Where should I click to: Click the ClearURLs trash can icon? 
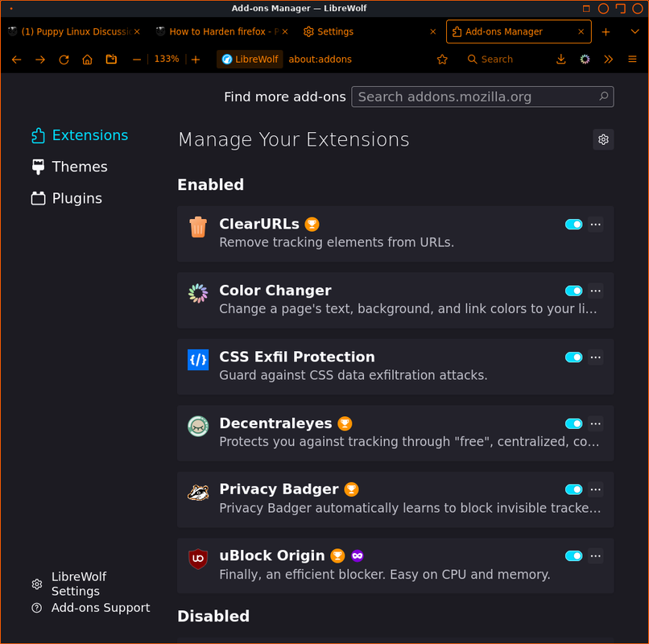point(198,227)
